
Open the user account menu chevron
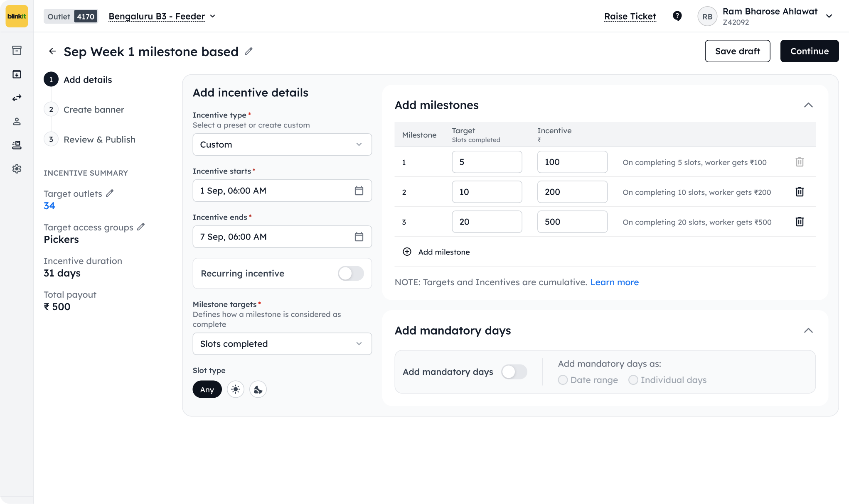click(x=829, y=16)
